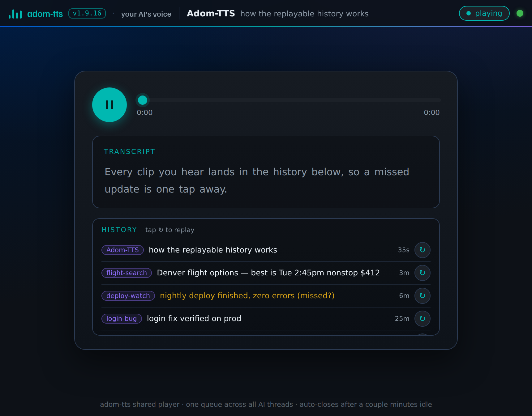
Task: Click the 25m timestamp in history
Action: 402,319
